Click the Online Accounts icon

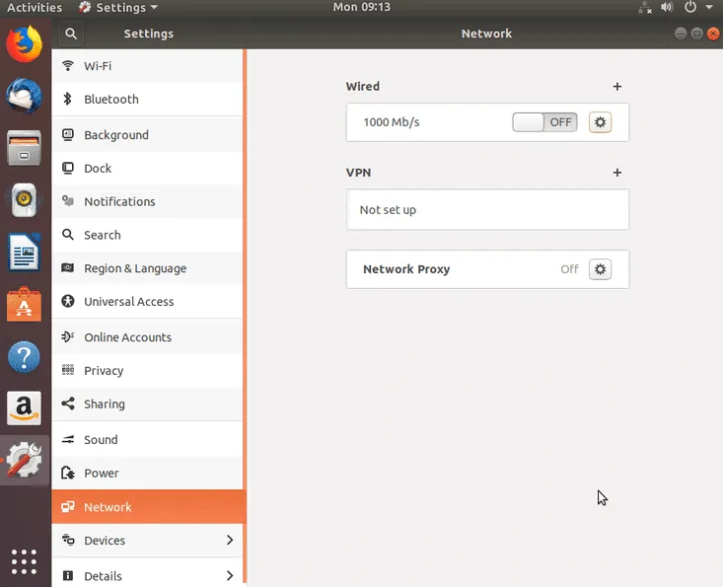point(68,336)
